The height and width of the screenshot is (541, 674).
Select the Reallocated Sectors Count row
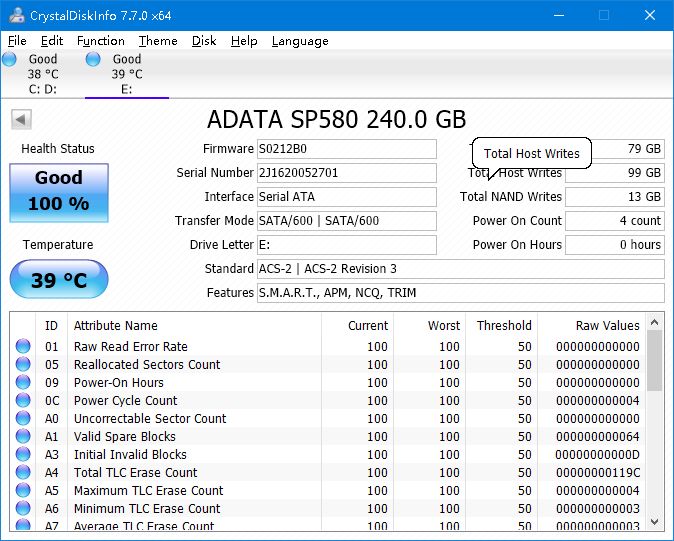pos(327,364)
